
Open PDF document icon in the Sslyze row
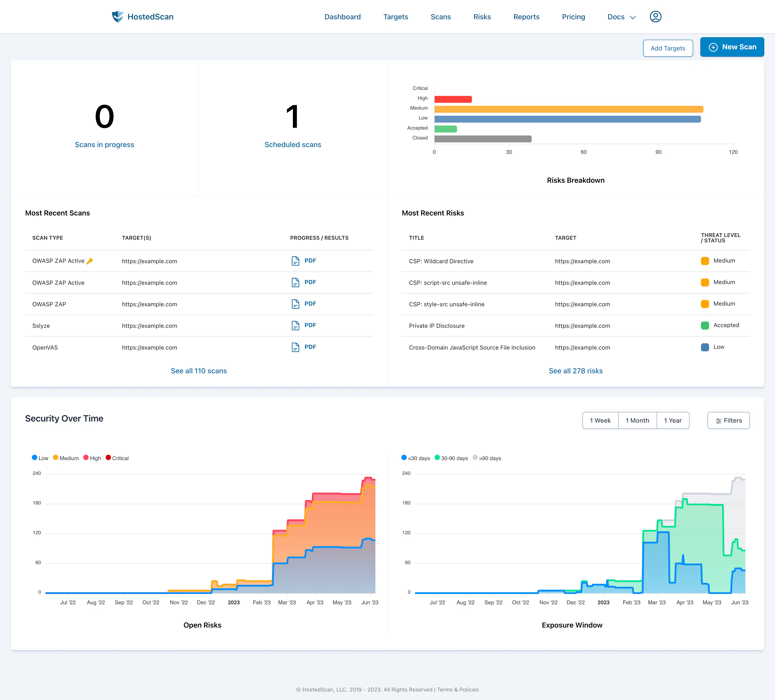(x=295, y=326)
